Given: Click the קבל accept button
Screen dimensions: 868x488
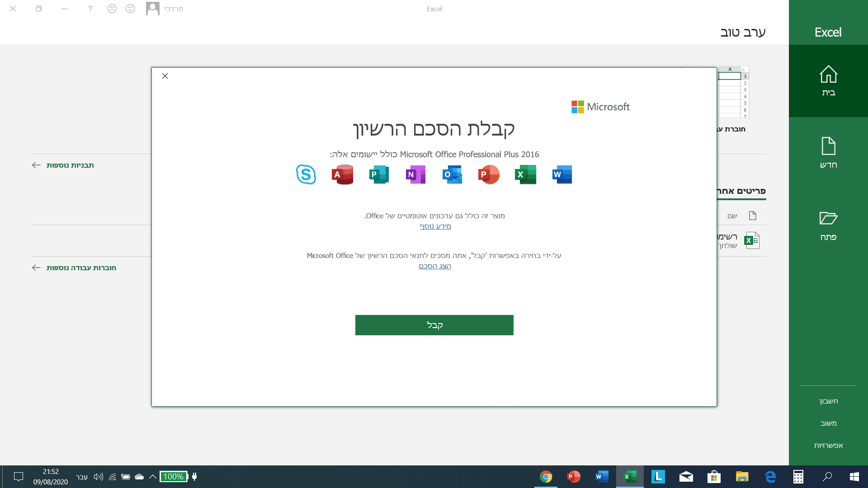Looking at the screenshot, I should 434,325.
